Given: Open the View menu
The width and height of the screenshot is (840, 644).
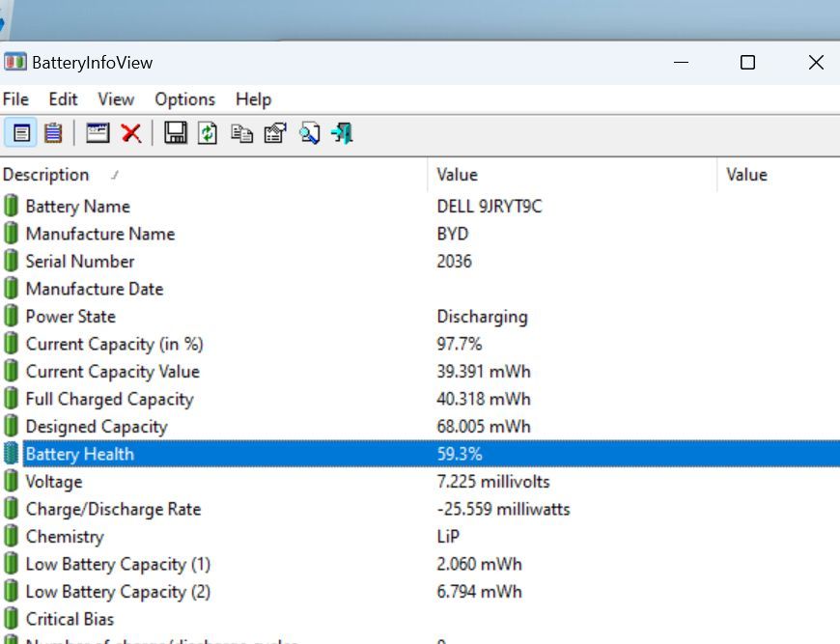Looking at the screenshot, I should click(x=116, y=99).
